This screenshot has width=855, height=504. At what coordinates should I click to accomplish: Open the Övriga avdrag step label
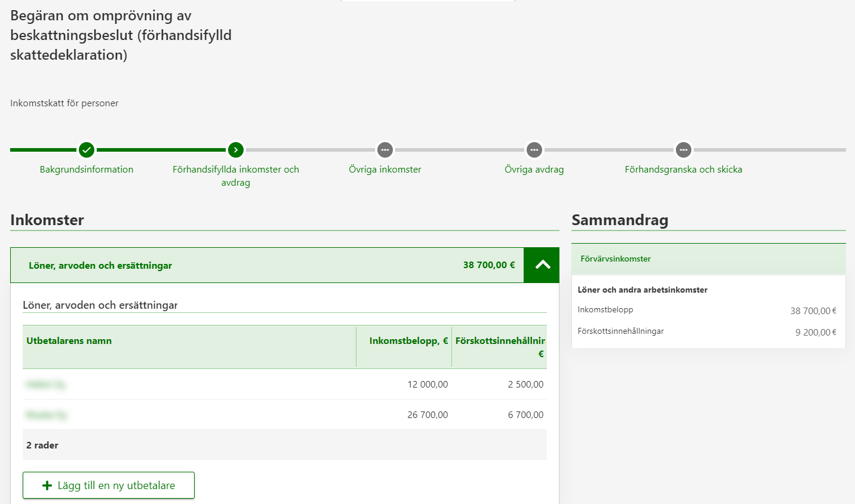click(x=534, y=170)
